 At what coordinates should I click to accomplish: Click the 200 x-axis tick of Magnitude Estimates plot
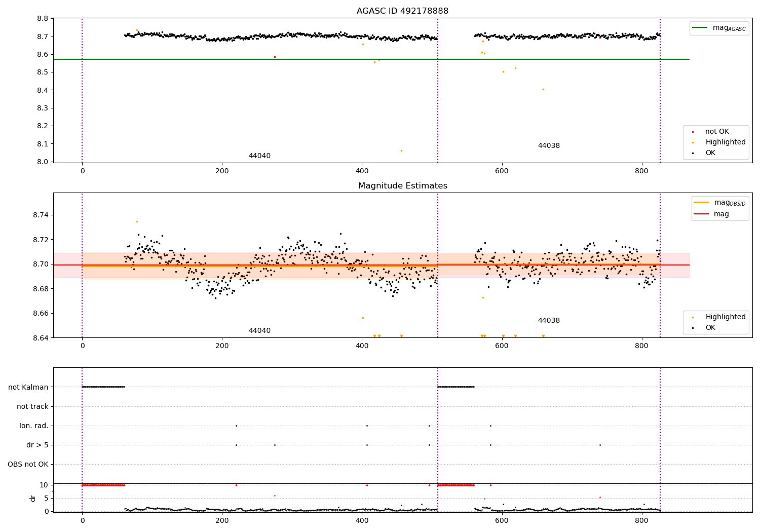click(222, 346)
